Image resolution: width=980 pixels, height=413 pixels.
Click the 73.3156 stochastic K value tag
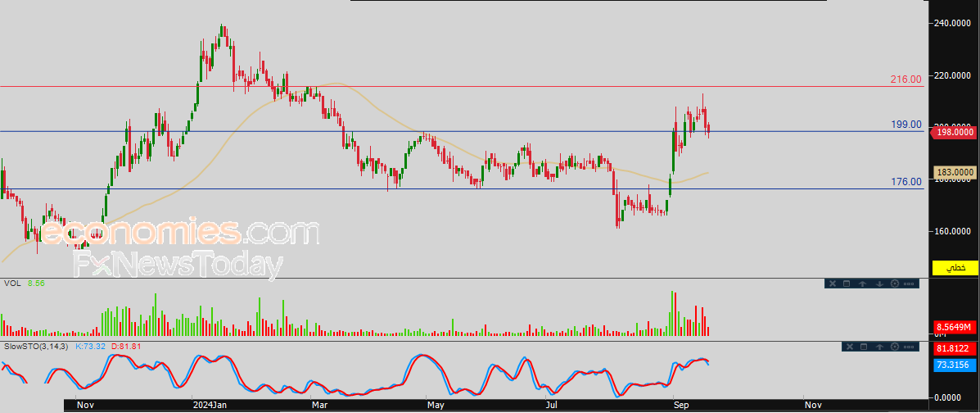(955, 365)
